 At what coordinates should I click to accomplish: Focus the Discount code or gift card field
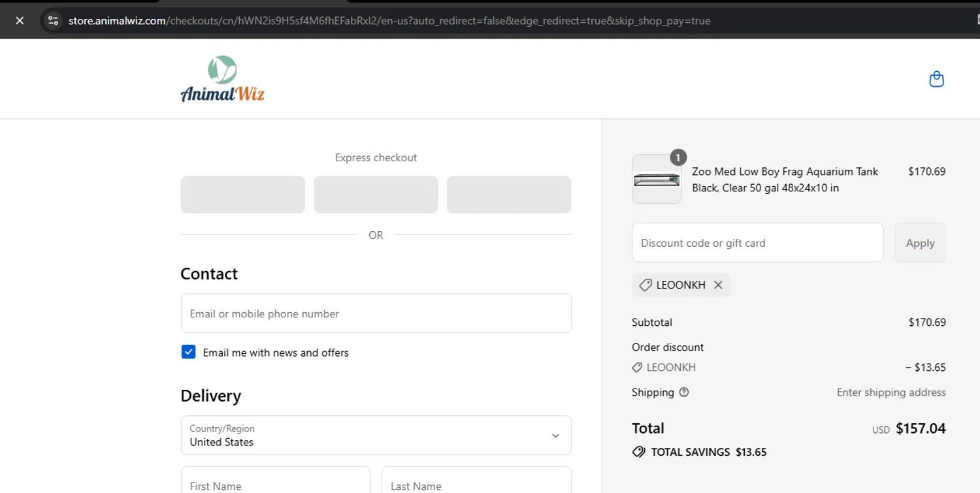click(757, 243)
